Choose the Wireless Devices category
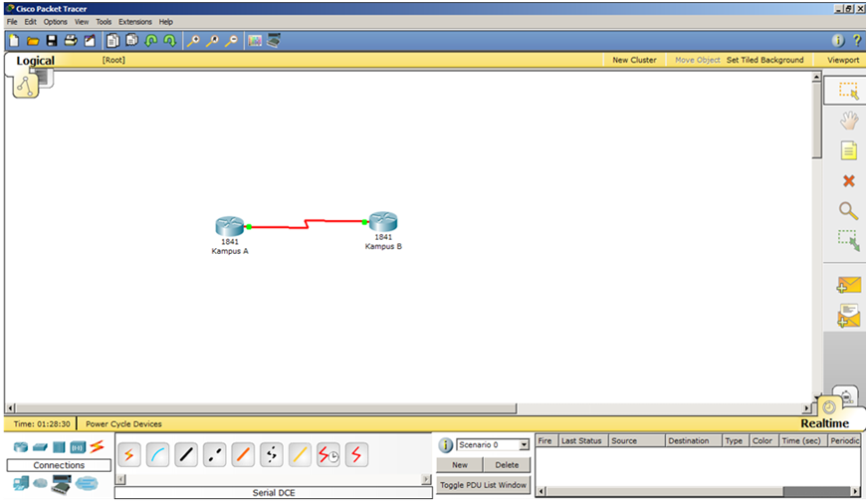The image size is (868, 503). point(78,447)
